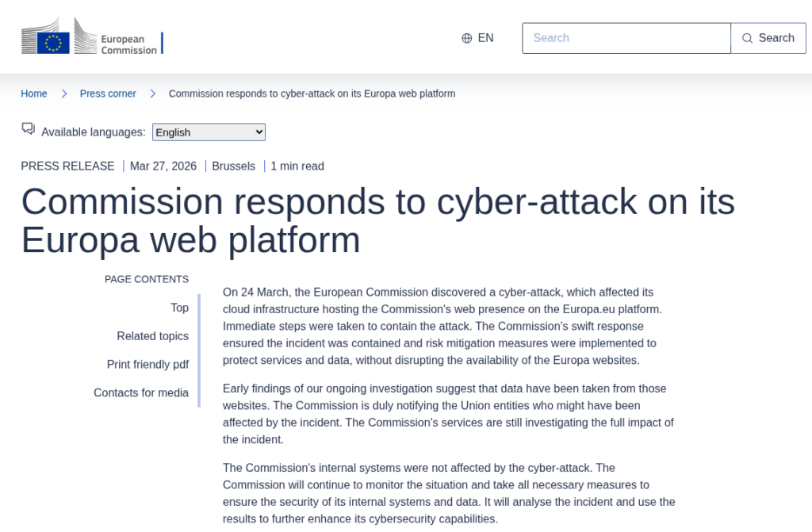Click the magnifying glass search icon
The image size is (812, 532).
coord(747,38)
